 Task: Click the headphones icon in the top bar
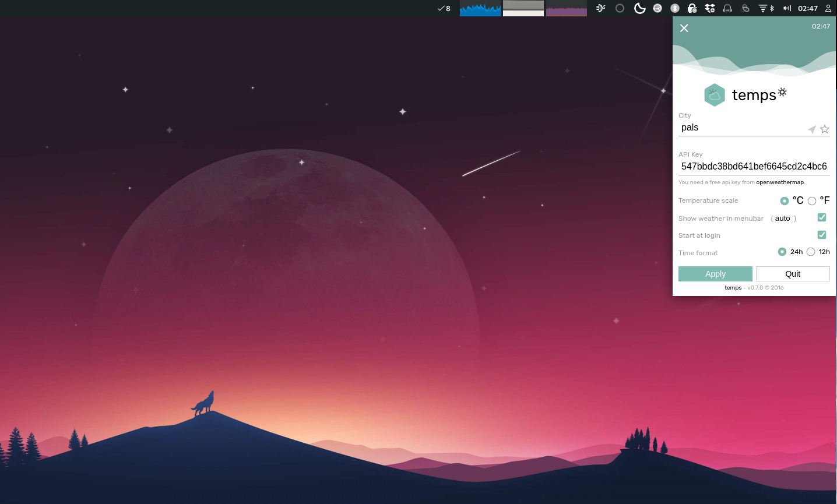pyautogui.click(x=727, y=8)
